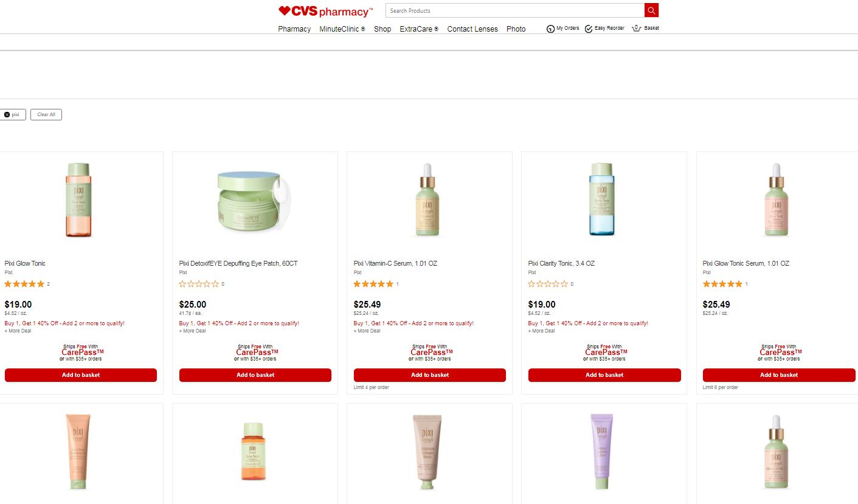This screenshot has height=504, width=858.
Task: Select the Shop navigation item
Action: click(382, 29)
